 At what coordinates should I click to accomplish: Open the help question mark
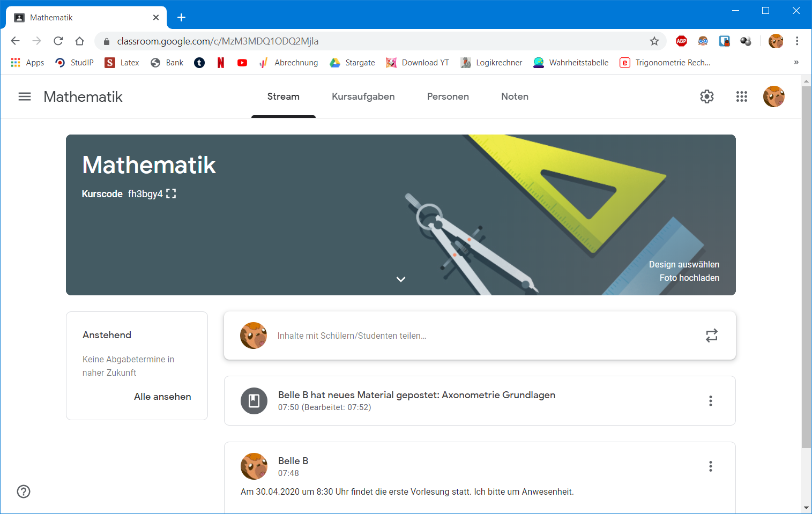[24, 491]
